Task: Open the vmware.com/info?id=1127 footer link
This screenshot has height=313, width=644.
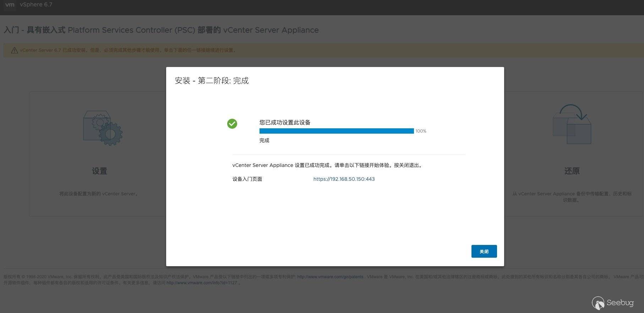Action: pos(202,283)
